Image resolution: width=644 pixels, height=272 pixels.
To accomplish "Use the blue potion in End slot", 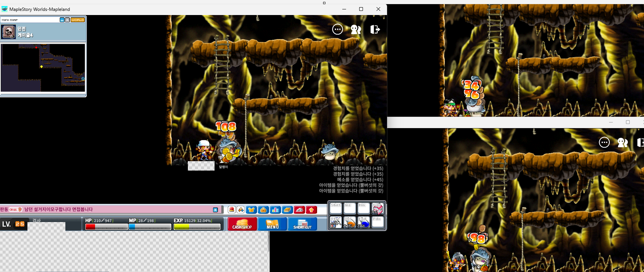I will click(363, 223).
